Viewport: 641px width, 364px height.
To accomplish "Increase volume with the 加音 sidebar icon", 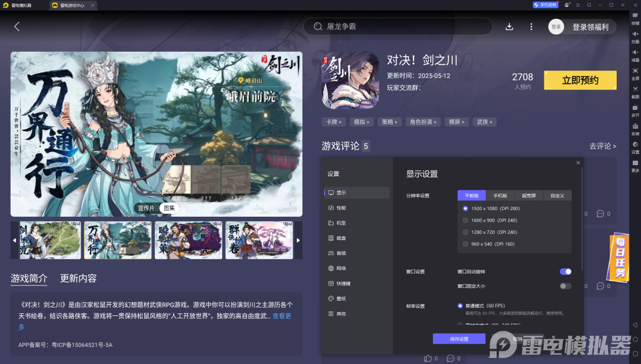I will pos(634,36).
